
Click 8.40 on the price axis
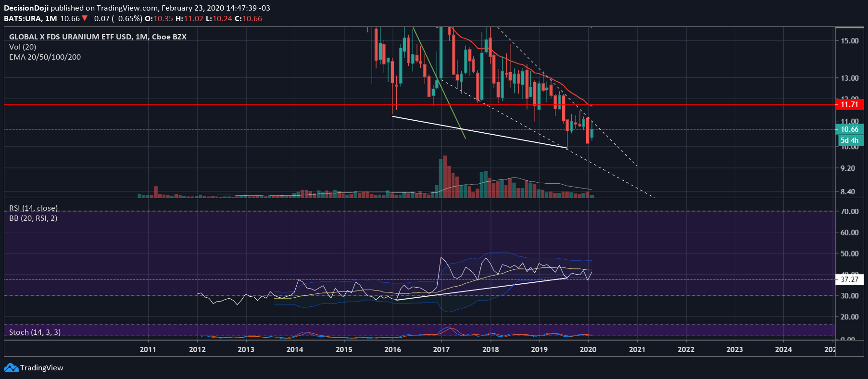pos(848,192)
